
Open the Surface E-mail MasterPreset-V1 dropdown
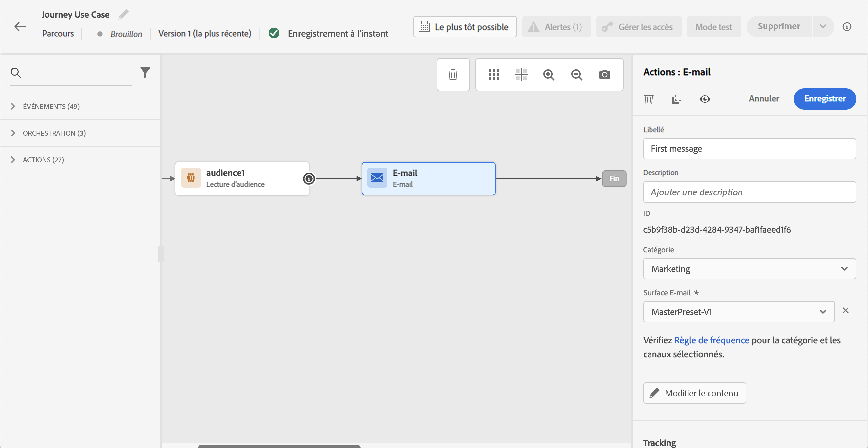(738, 312)
